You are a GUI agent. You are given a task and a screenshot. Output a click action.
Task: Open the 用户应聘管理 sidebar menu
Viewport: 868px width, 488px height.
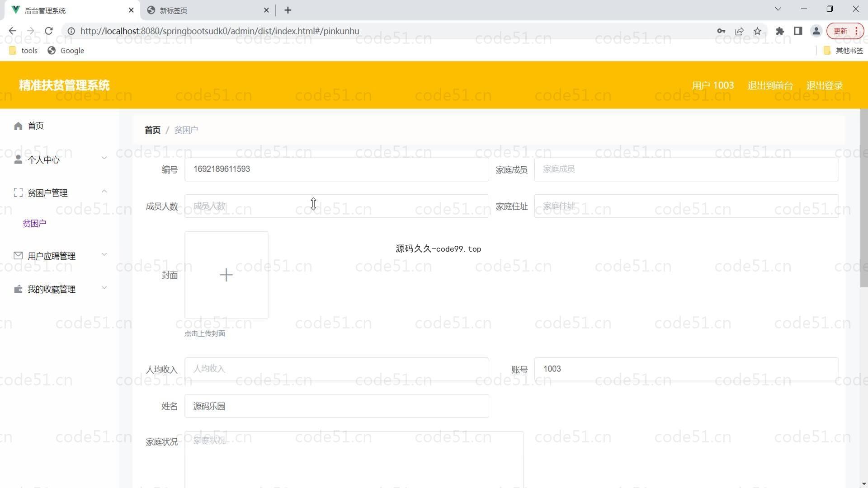[60, 256]
